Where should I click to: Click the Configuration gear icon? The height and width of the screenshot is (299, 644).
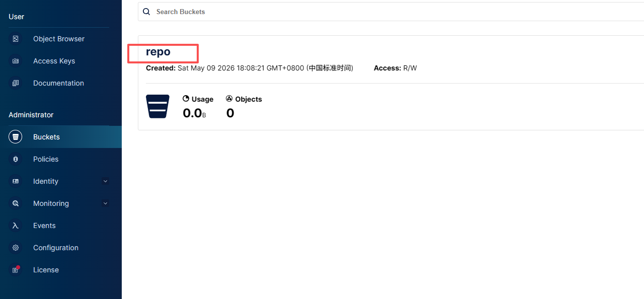[16, 248]
